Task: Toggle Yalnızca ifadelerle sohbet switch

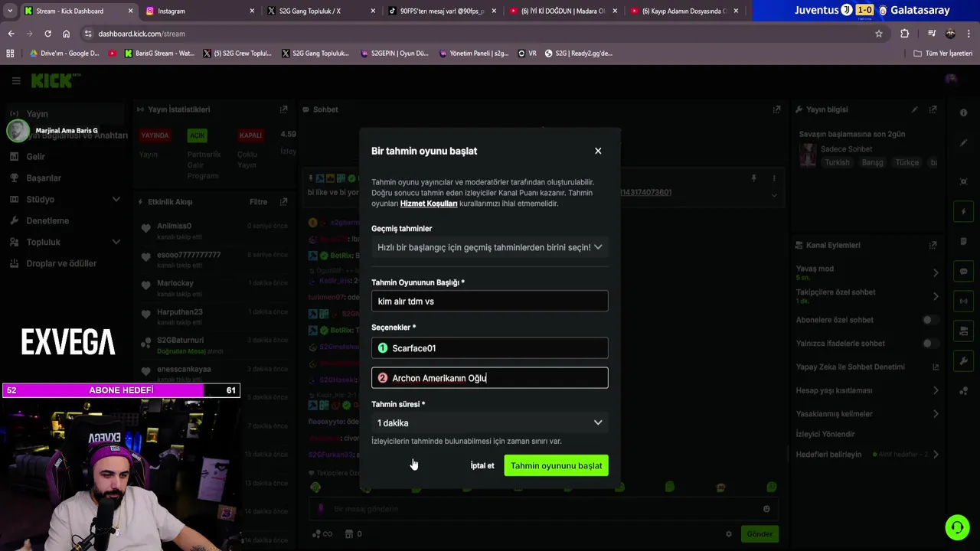Action: click(930, 344)
